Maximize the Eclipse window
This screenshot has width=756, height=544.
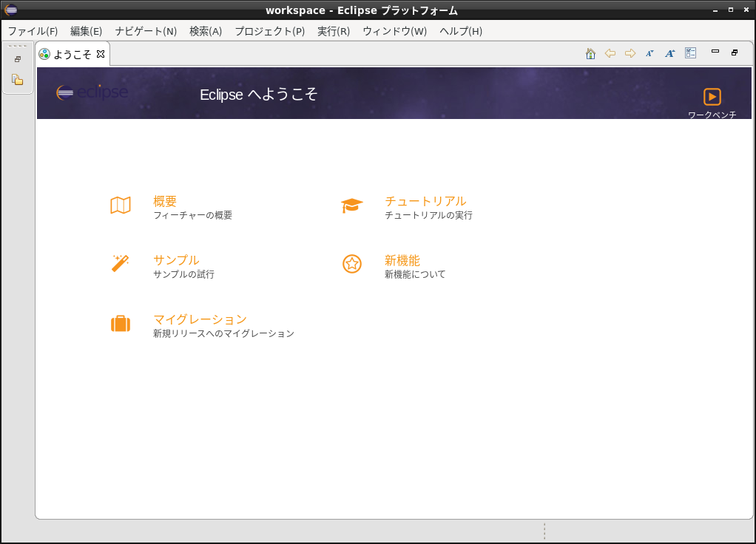pos(731,10)
